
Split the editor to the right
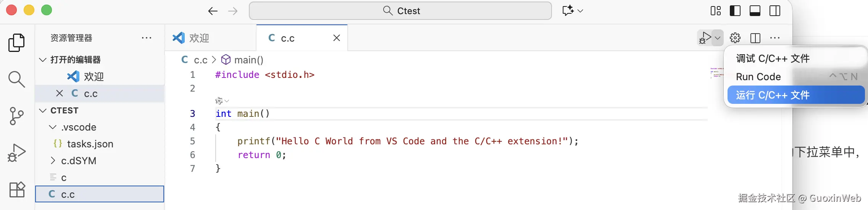click(x=755, y=38)
